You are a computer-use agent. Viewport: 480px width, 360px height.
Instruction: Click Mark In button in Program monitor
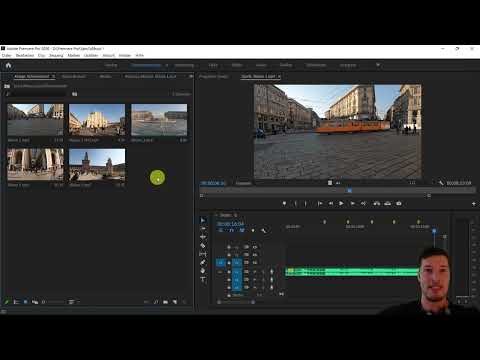click(295, 203)
